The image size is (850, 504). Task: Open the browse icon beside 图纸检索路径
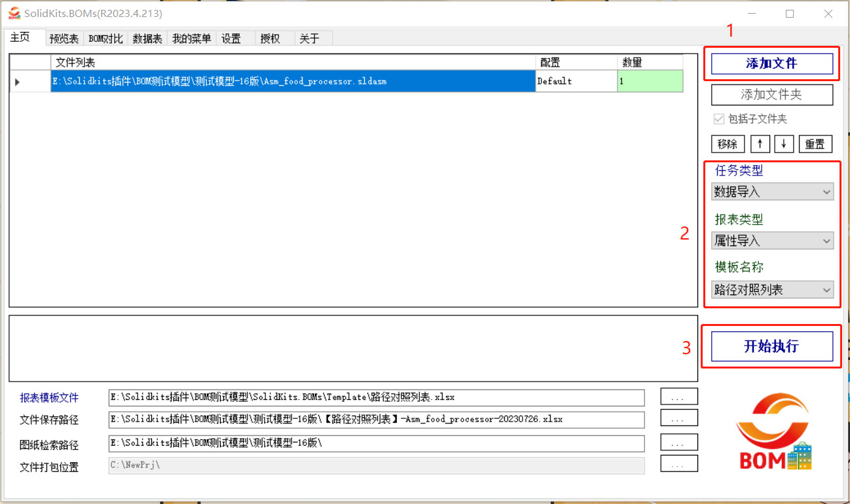click(x=679, y=442)
